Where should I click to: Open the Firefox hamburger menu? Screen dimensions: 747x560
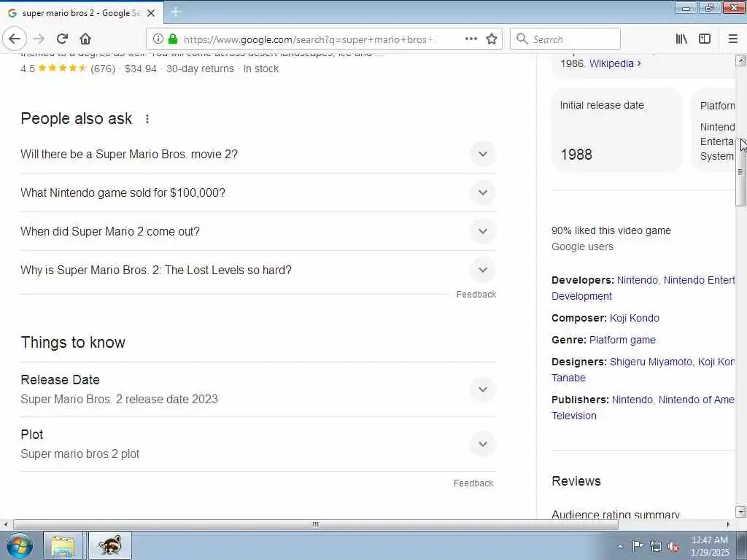732,39
